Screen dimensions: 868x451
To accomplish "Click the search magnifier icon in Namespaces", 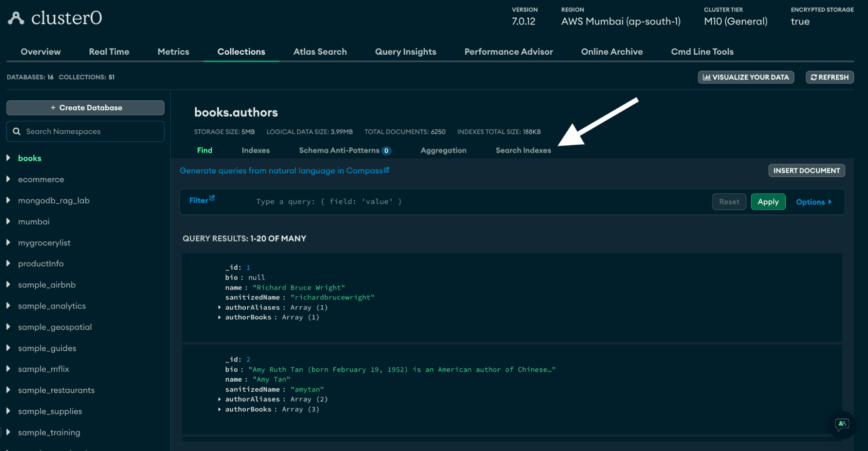I will (x=17, y=131).
